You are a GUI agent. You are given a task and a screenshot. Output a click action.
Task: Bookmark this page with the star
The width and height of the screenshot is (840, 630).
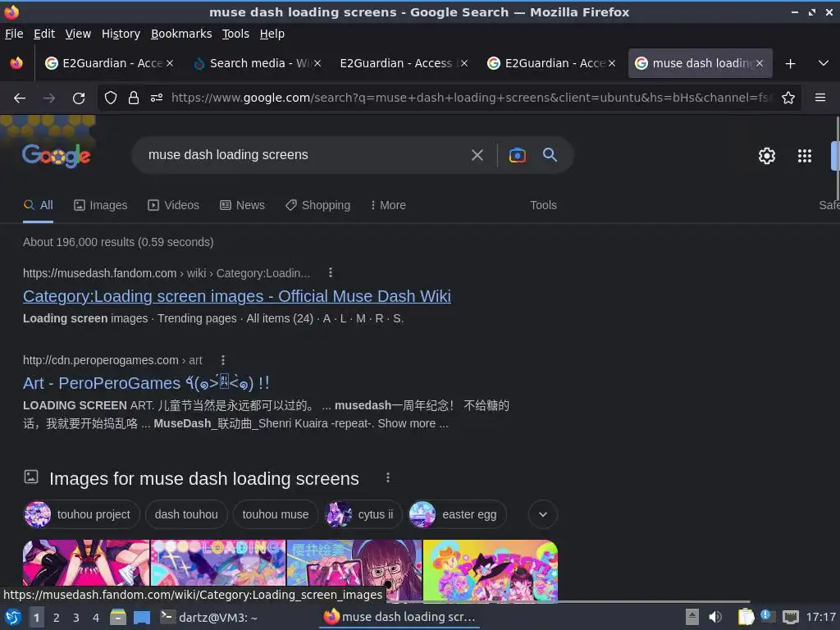[788, 98]
